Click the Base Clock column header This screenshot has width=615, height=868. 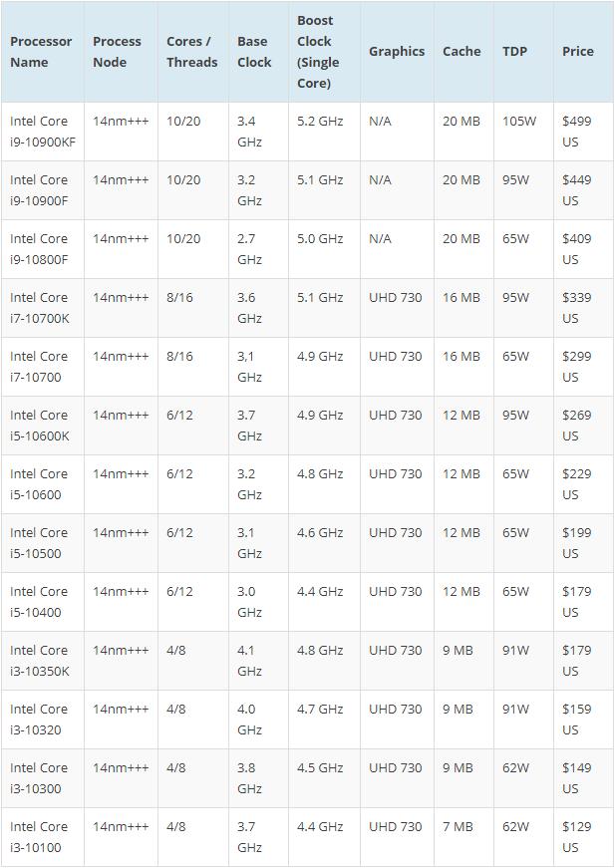click(x=254, y=52)
